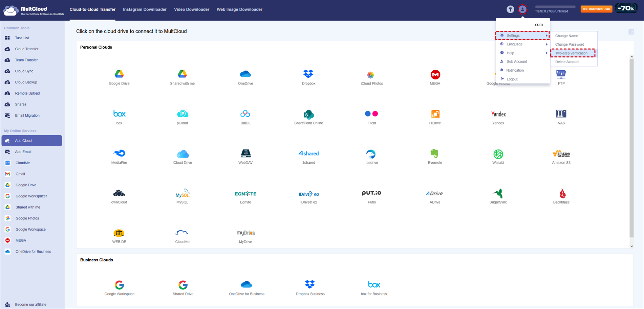
Task: Connect a MySQL database
Action: click(x=183, y=193)
